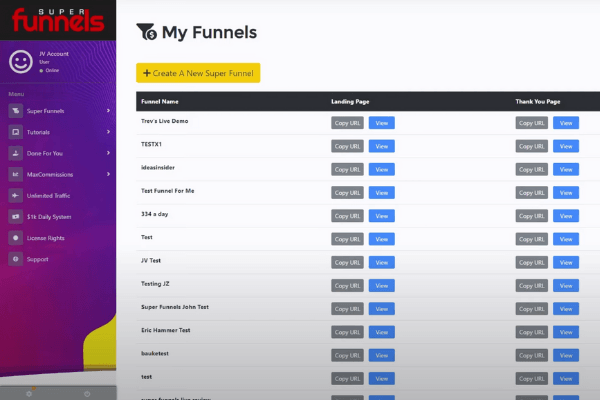Click the Landing Page column header
Screen dimensions: 600x400
coord(350,101)
